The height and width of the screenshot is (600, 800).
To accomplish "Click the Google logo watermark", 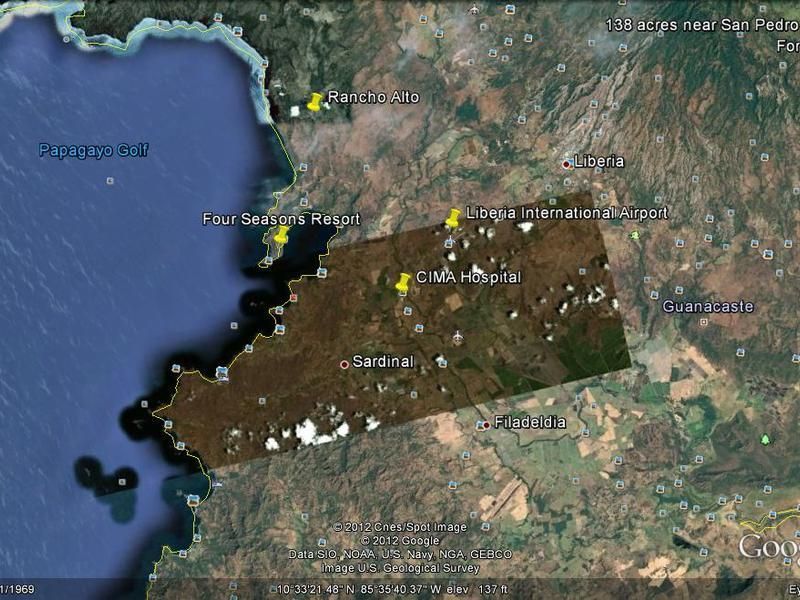I will pos(768,547).
